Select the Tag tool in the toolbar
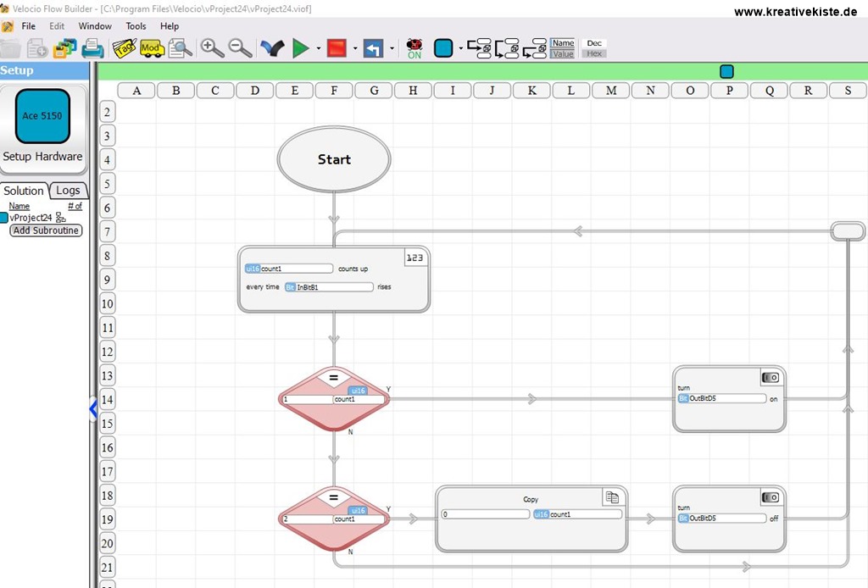 [x=125, y=48]
